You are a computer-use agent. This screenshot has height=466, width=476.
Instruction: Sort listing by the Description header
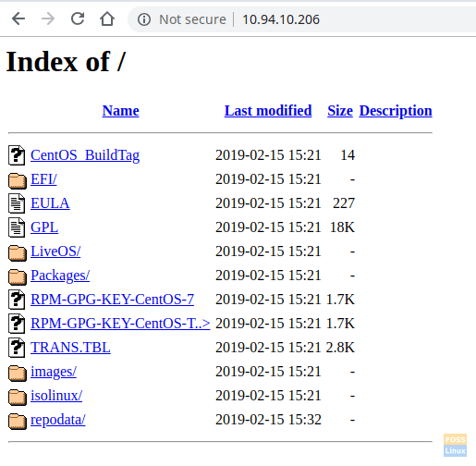pyautogui.click(x=396, y=111)
